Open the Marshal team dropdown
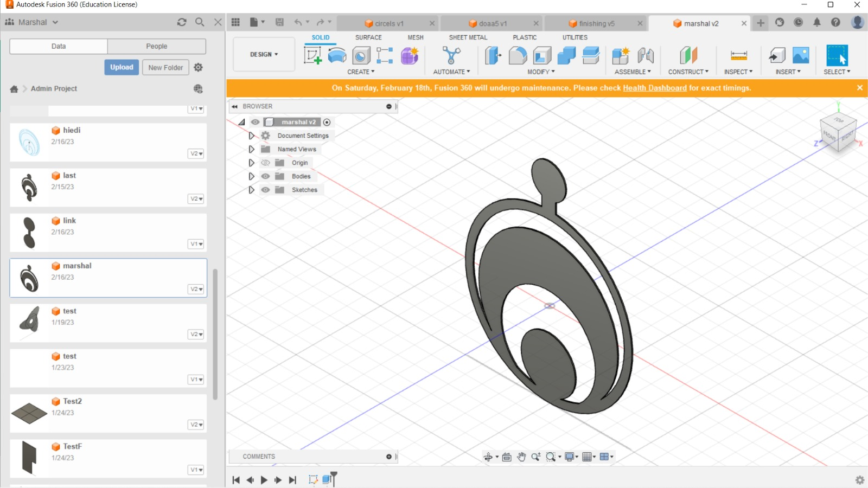 point(32,22)
